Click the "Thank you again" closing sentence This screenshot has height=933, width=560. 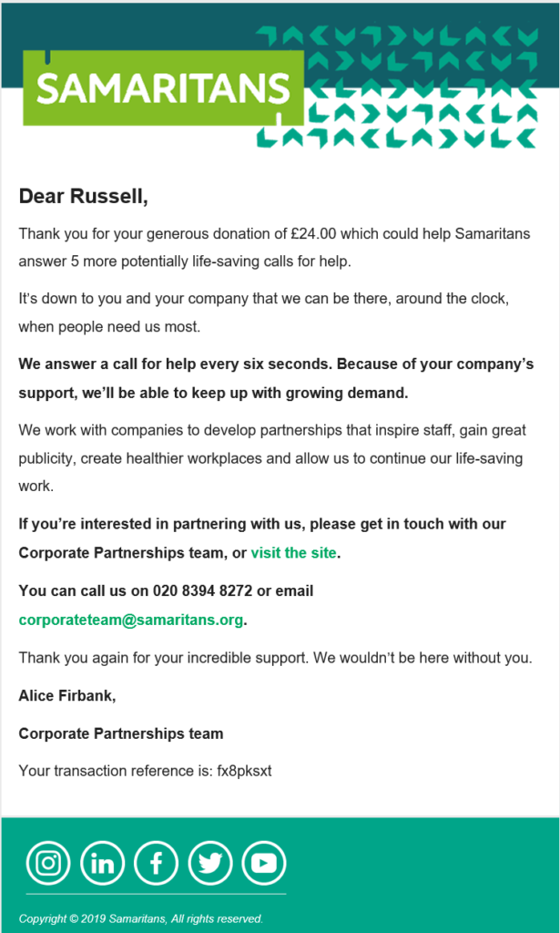275,658
